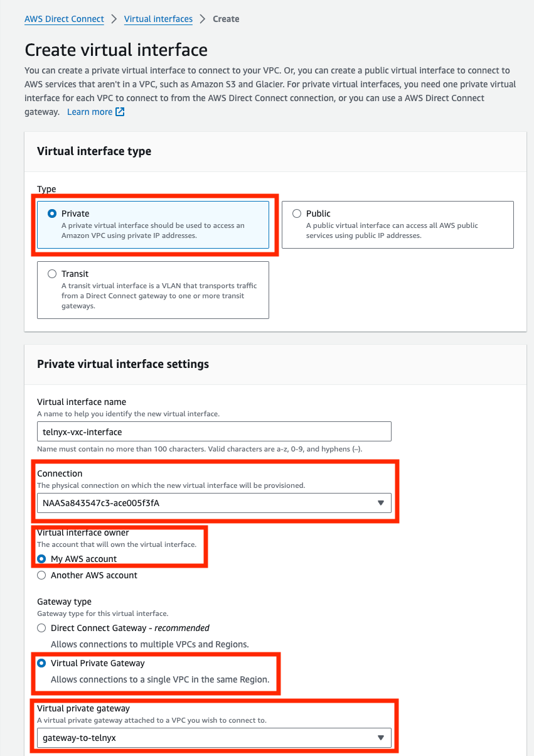Open the NAASa843547c3-ace005f3fA connection selector
Image resolution: width=534 pixels, height=756 pixels.
213,502
